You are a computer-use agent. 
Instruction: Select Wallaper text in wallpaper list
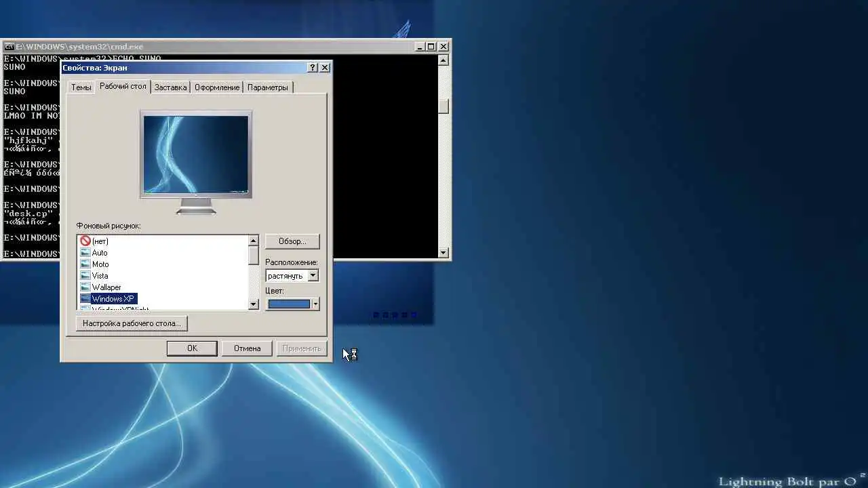(x=106, y=287)
